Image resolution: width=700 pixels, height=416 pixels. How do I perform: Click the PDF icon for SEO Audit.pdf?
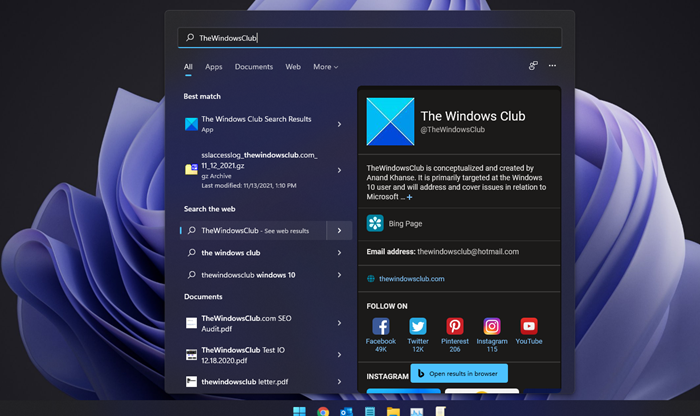coord(191,323)
